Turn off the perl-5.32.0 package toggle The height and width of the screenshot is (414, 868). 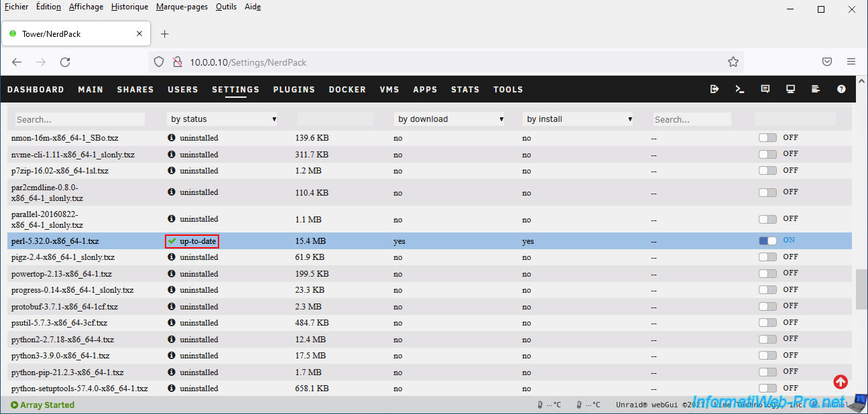pos(767,240)
